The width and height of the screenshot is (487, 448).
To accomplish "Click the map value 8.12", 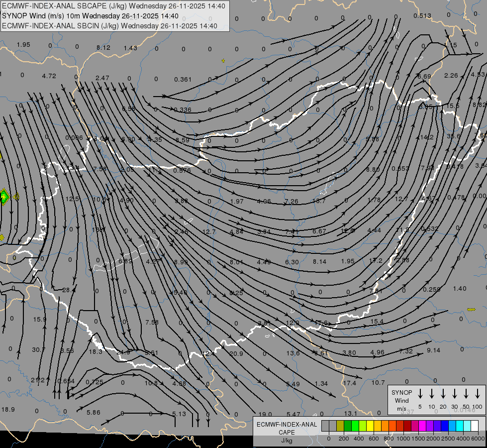I will pos(103,48).
